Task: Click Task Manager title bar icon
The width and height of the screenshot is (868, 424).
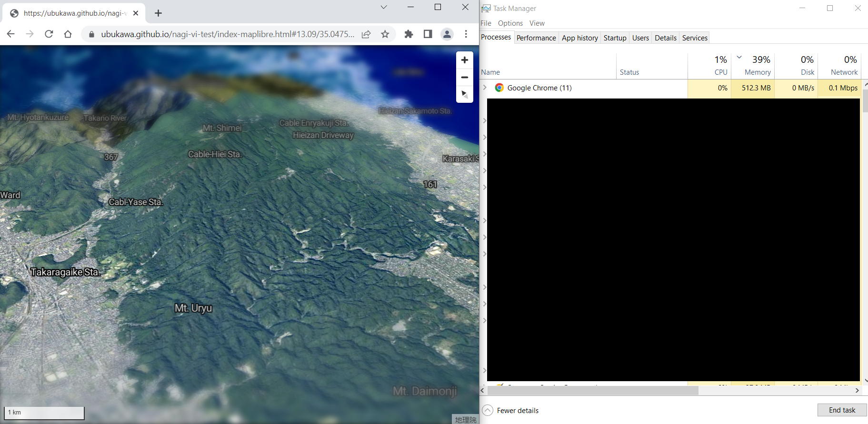Action: coord(486,9)
